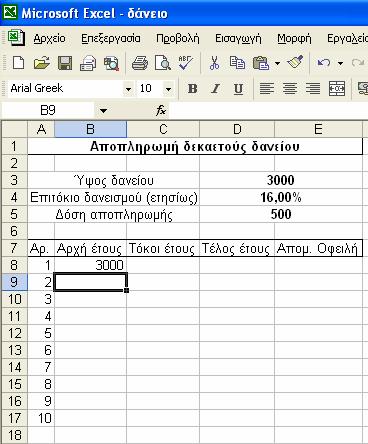Select column E header
368x444 pixels.
point(318,129)
